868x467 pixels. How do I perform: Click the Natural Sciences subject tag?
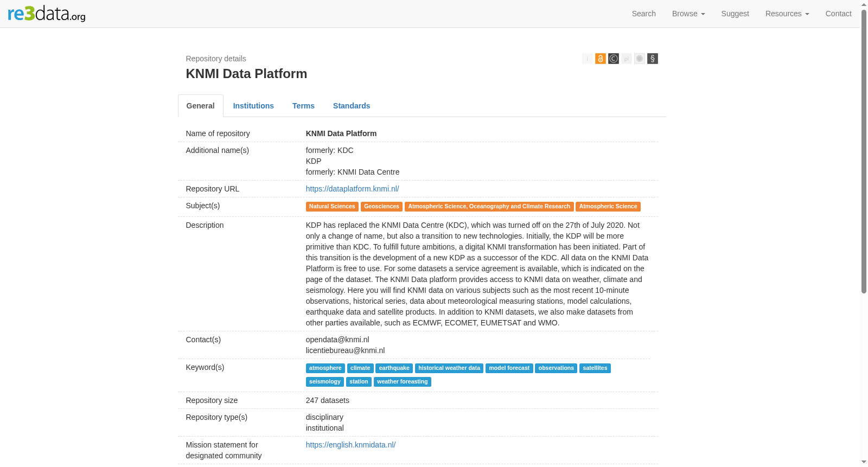pos(332,207)
